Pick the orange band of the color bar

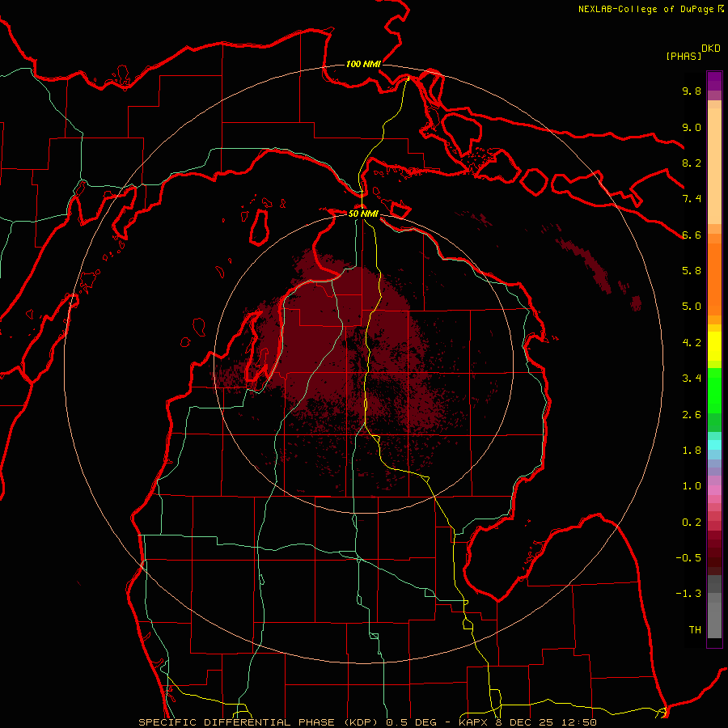click(714, 278)
